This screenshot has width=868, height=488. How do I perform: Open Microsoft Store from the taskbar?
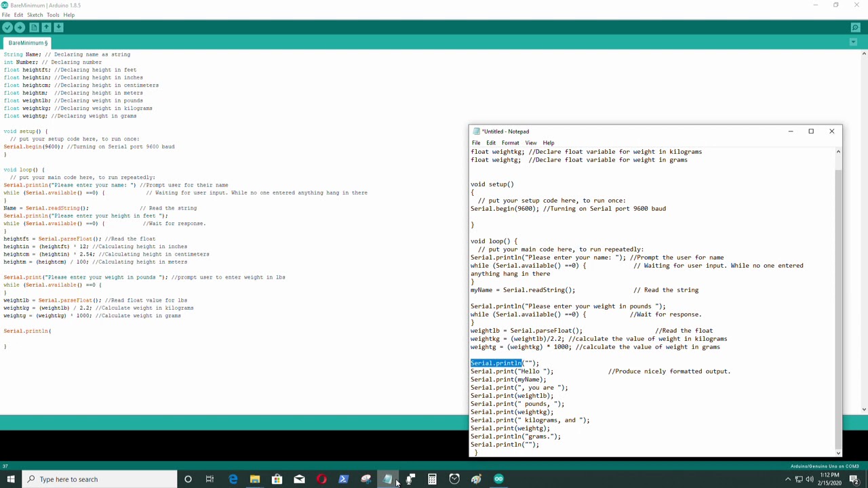tap(277, 479)
